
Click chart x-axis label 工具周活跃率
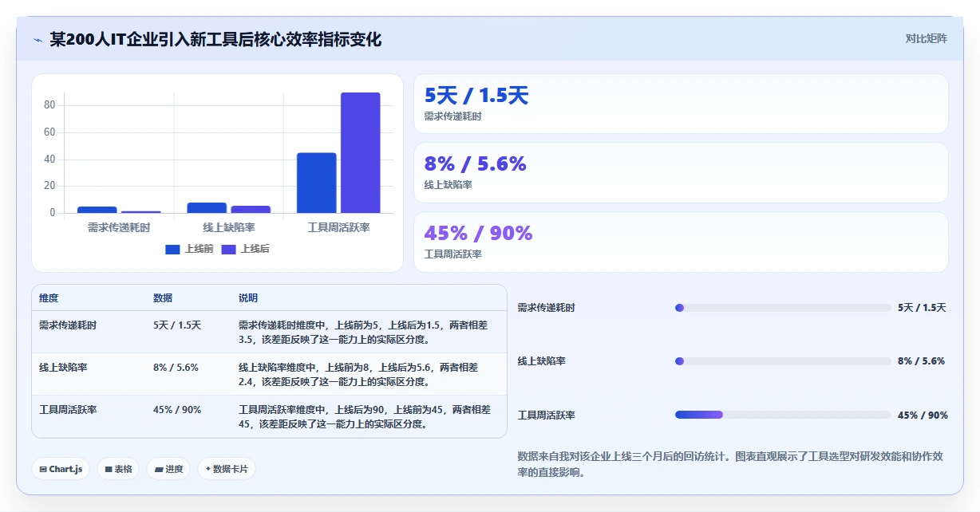338,227
